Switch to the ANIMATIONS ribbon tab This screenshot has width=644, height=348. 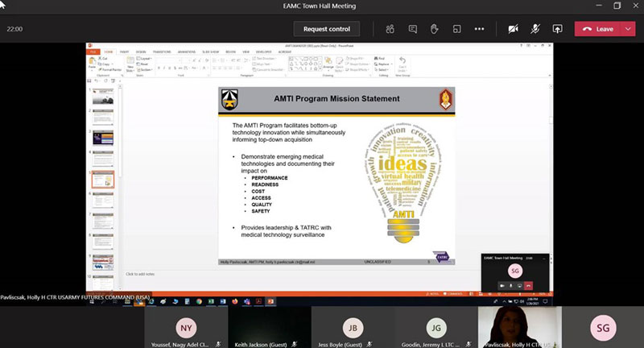[187, 52]
